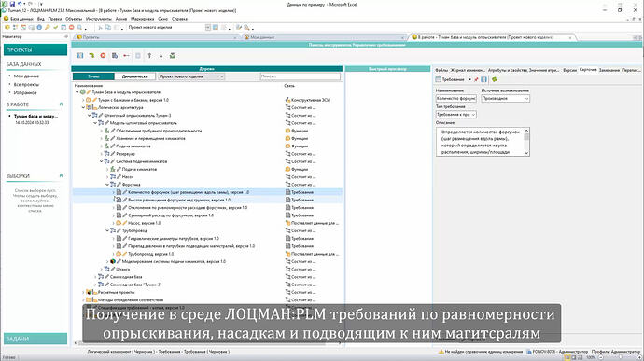Screen dimensions: 644x361
Task: Click the pencil-note icon in the main toolbar
Action: [240, 27]
